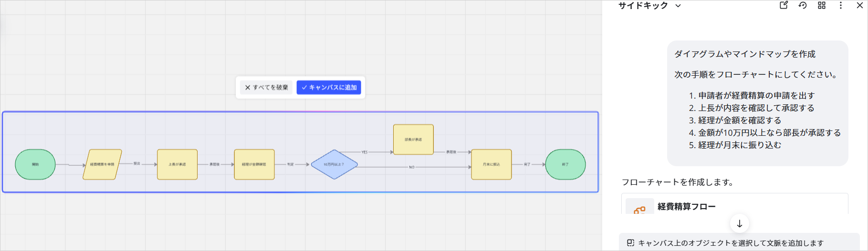868x251 pixels.
Task: Click the 完了 connector label
Action: coord(527,164)
